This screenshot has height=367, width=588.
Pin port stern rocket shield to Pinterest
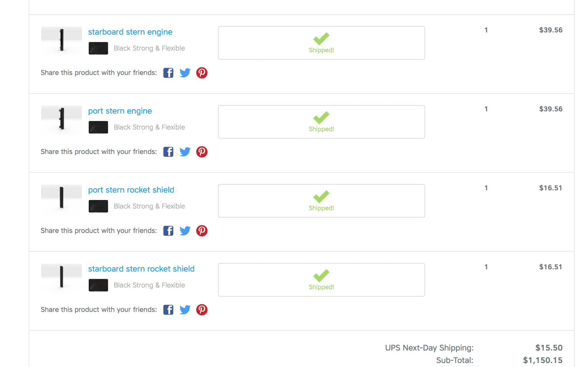(202, 231)
